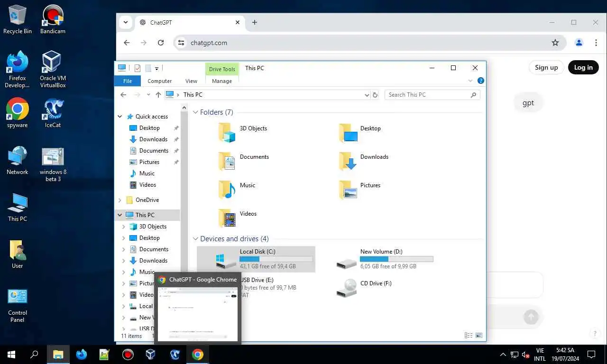
Task: Open Music folder in Folders group
Action: (237, 189)
